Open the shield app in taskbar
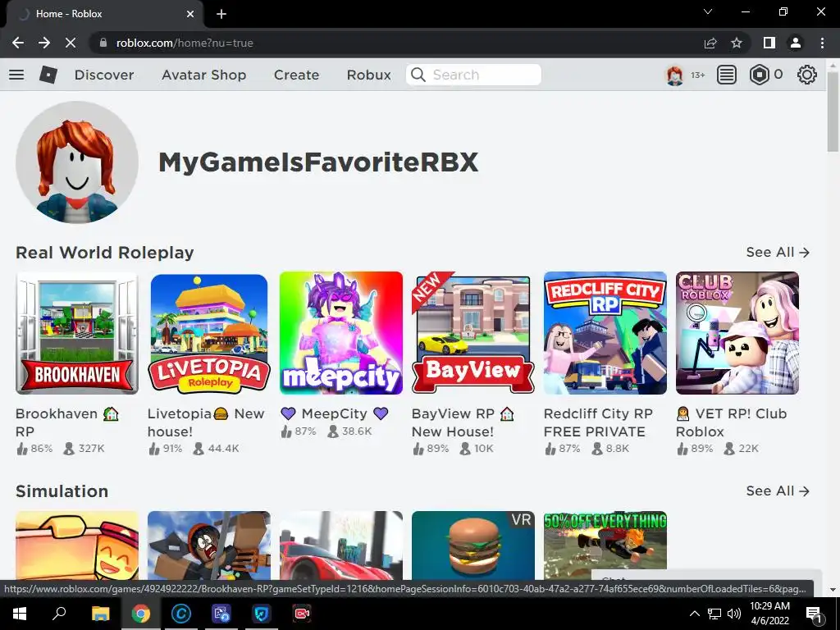The image size is (840, 630). pyautogui.click(x=262, y=614)
